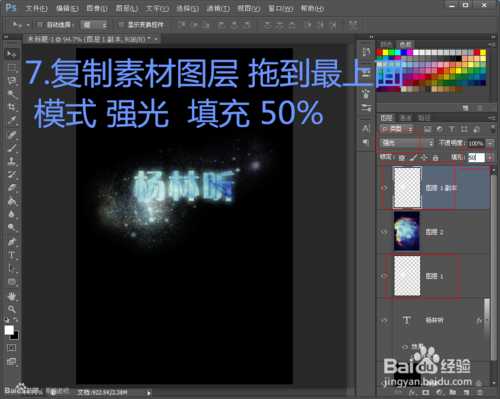Open the Swatches panel flyout menu
Viewport: 500px width, 399px height.
(492, 44)
